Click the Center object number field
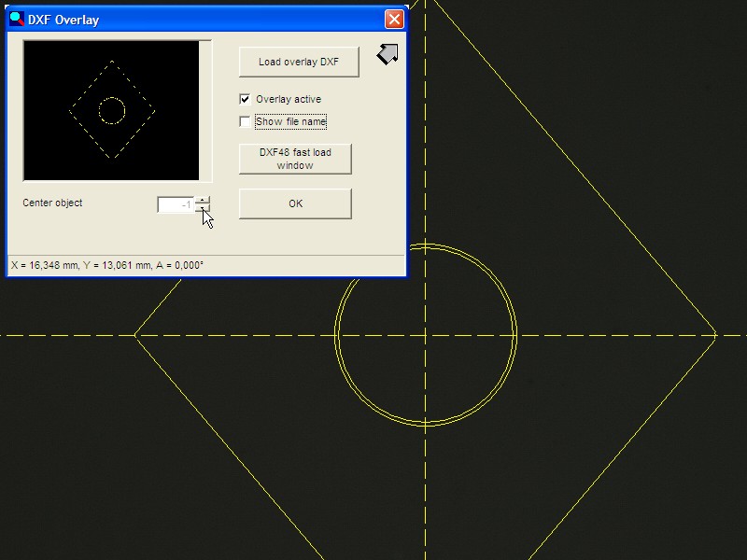The width and height of the screenshot is (747, 560). pos(176,204)
